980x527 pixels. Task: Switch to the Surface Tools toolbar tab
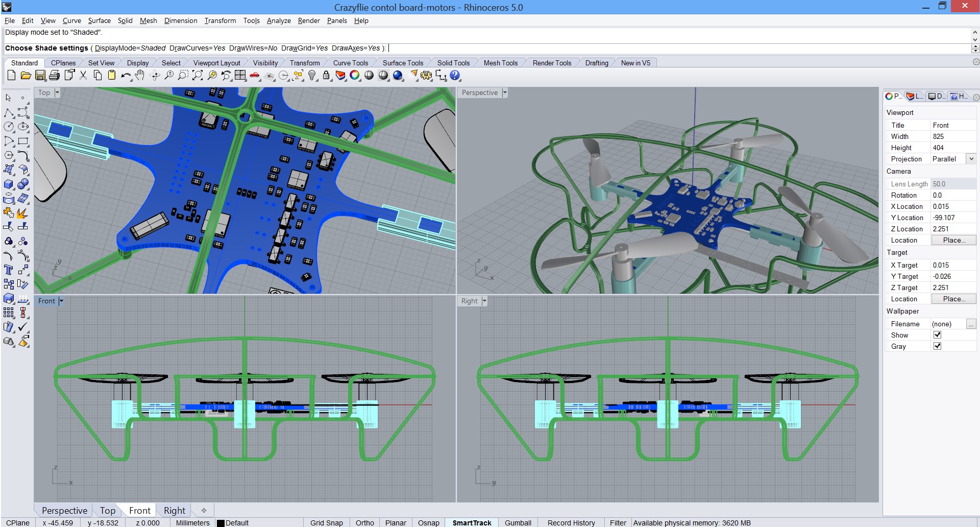tap(403, 63)
